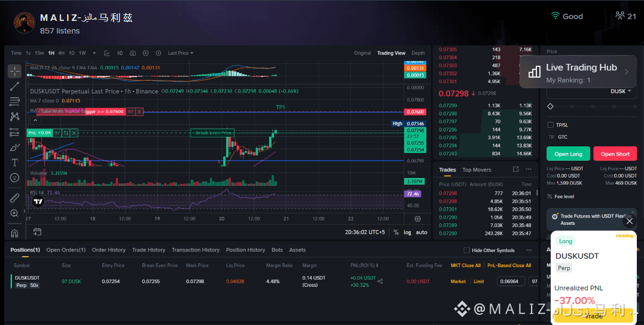644x325 pixels.
Task: Switch chart interval to 15m
Action: [39, 53]
